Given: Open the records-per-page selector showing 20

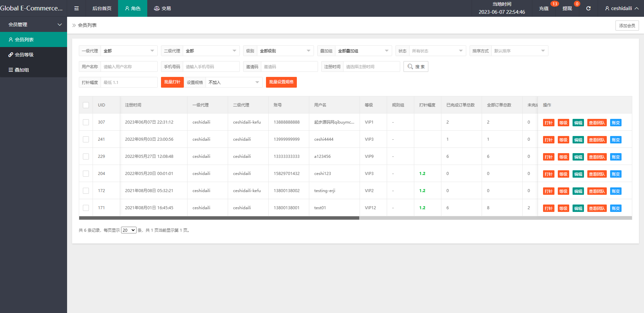Looking at the screenshot, I should pos(128,230).
